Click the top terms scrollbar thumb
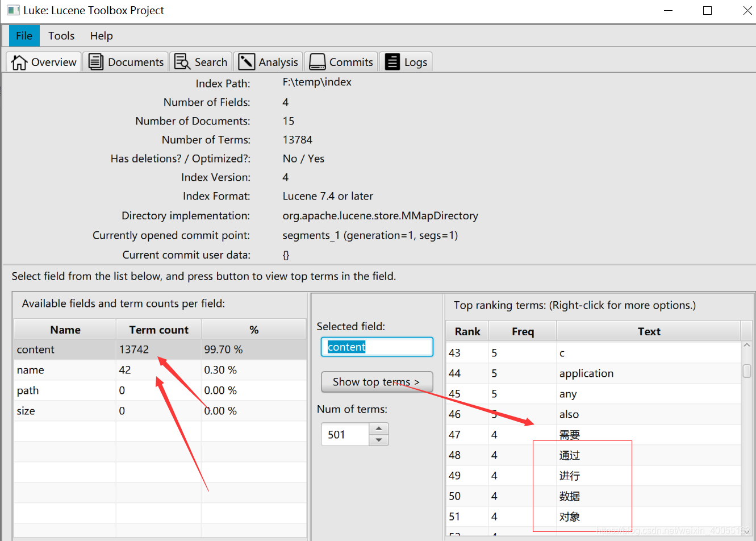 click(747, 371)
